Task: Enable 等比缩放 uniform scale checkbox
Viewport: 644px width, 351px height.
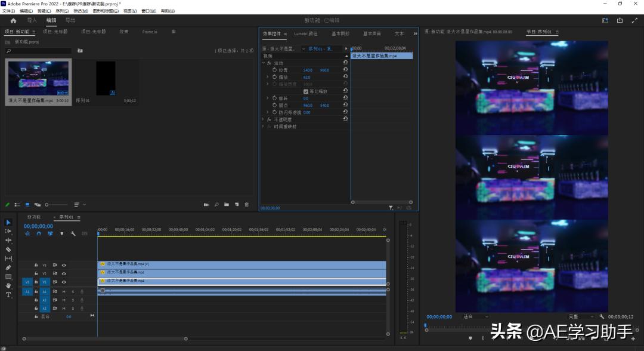Action: [x=306, y=92]
